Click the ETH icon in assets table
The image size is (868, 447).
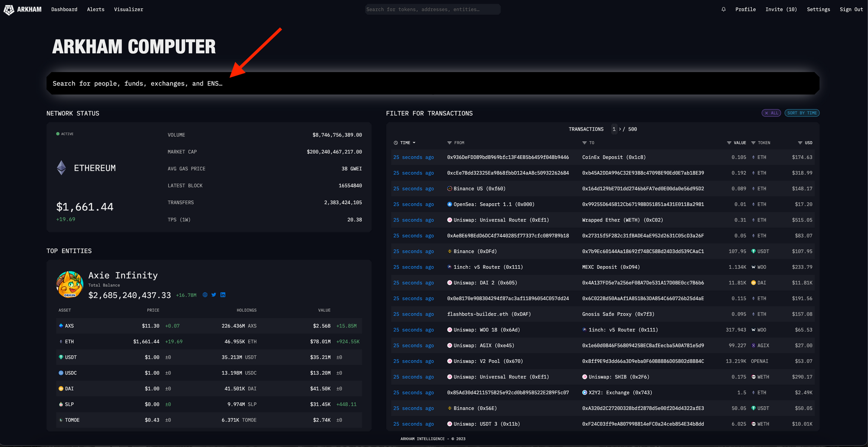point(61,342)
